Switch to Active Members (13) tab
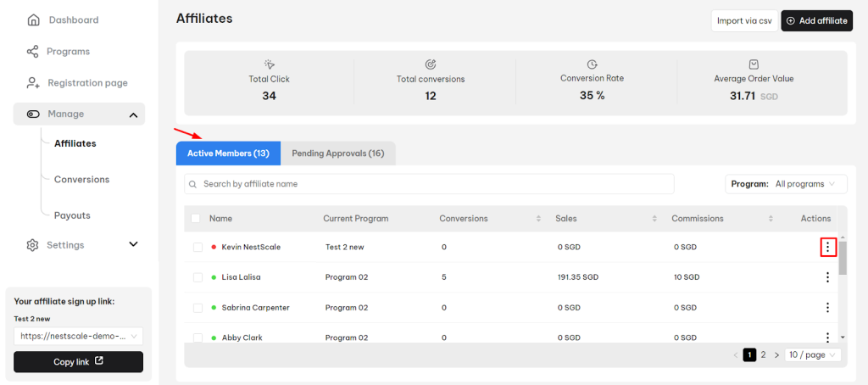 (x=228, y=153)
